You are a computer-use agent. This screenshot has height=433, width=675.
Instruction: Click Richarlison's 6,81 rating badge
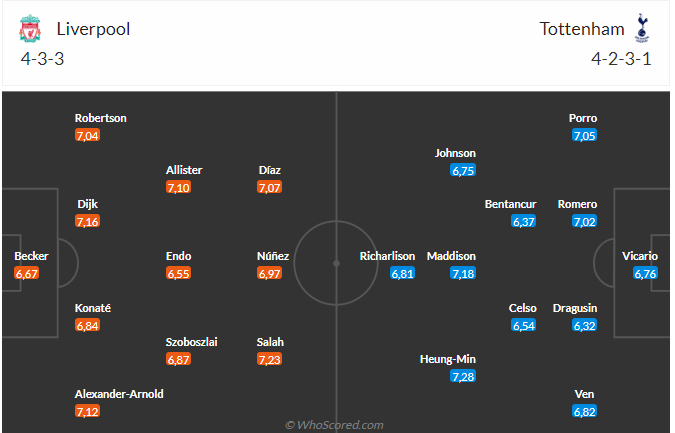click(402, 273)
